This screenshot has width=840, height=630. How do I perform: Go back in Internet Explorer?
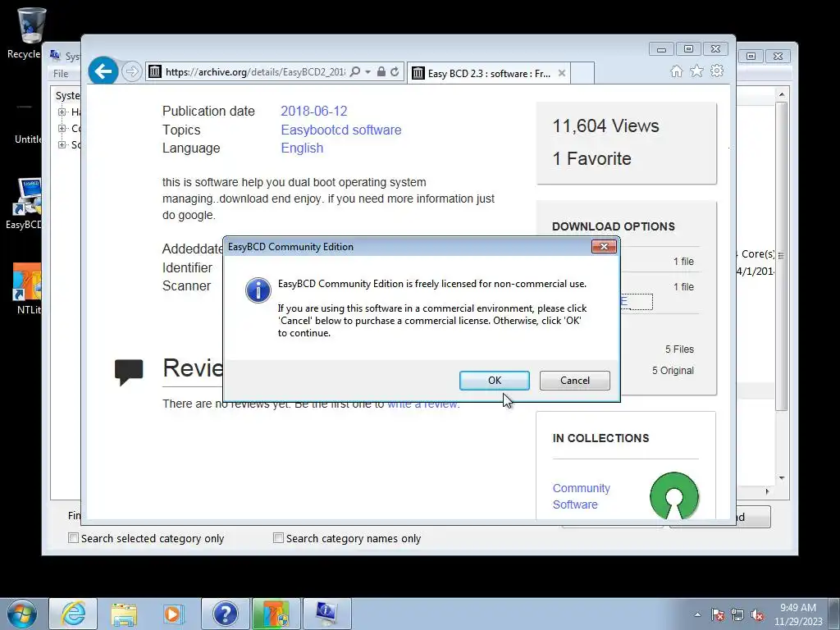pos(103,71)
